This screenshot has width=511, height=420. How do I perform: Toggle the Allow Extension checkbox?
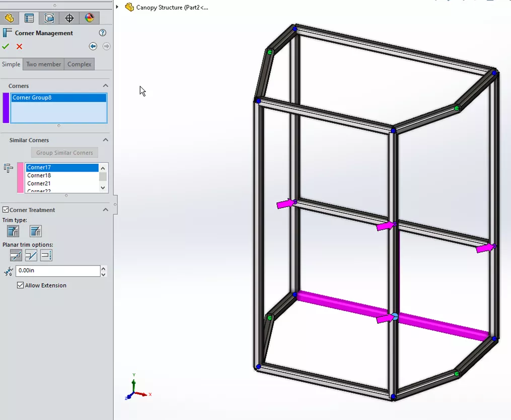[20, 285]
